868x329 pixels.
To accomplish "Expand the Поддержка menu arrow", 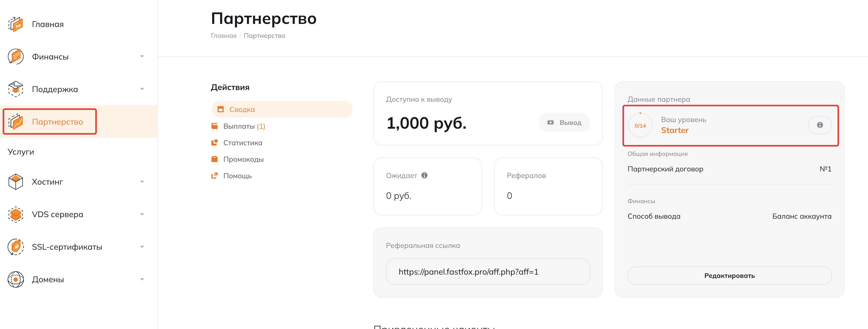I will point(142,89).
